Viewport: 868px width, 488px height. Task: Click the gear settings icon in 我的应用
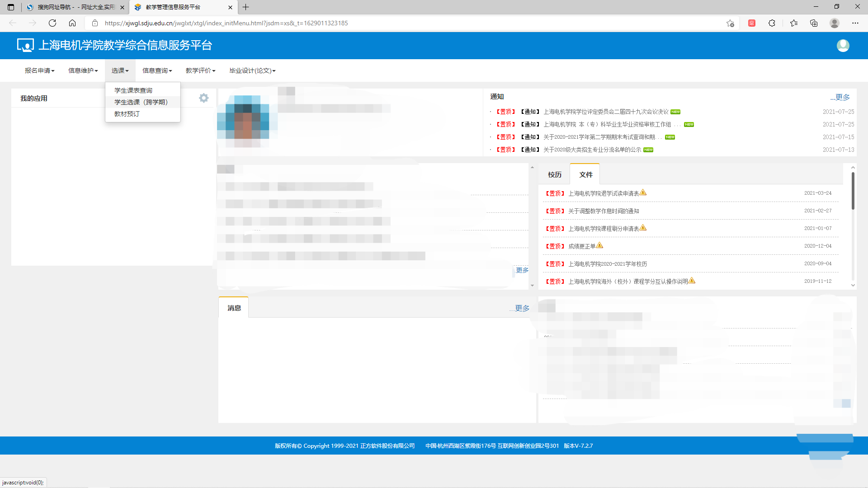tap(203, 98)
